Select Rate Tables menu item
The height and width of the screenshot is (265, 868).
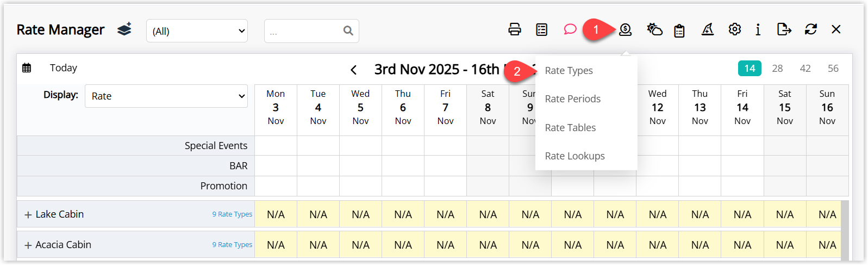570,127
